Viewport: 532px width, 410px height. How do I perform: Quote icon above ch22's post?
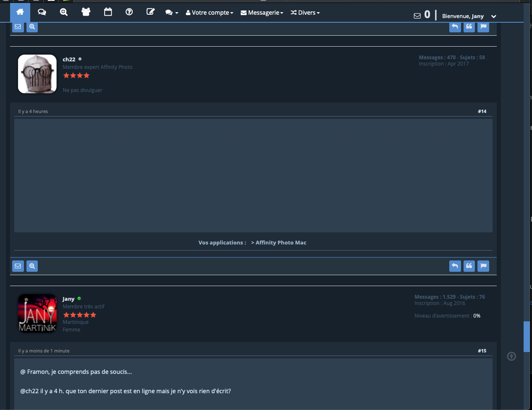tap(469, 27)
